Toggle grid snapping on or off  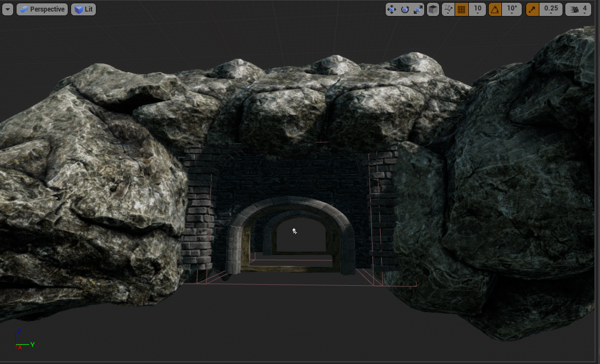click(x=462, y=9)
